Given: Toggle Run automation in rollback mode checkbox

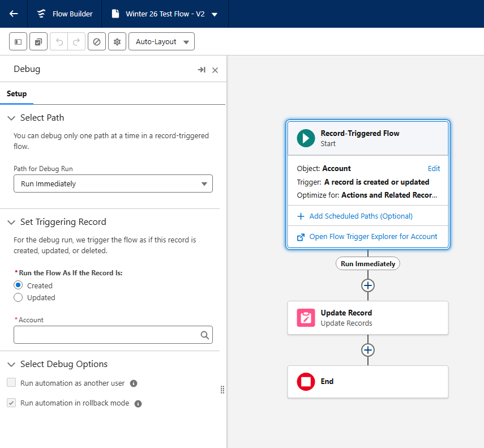Looking at the screenshot, I should [x=11, y=403].
